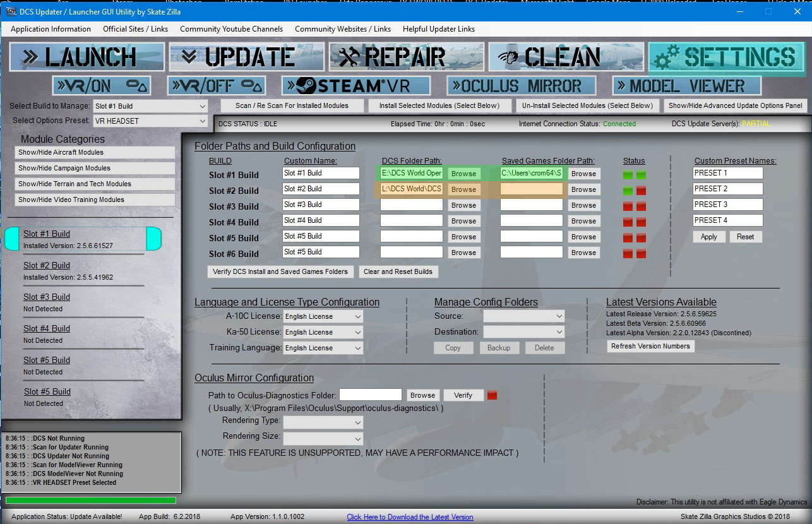Click PRESET 1 custom name field
The height and width of the screenshot is (524, 812).
(x=727, y=173)
